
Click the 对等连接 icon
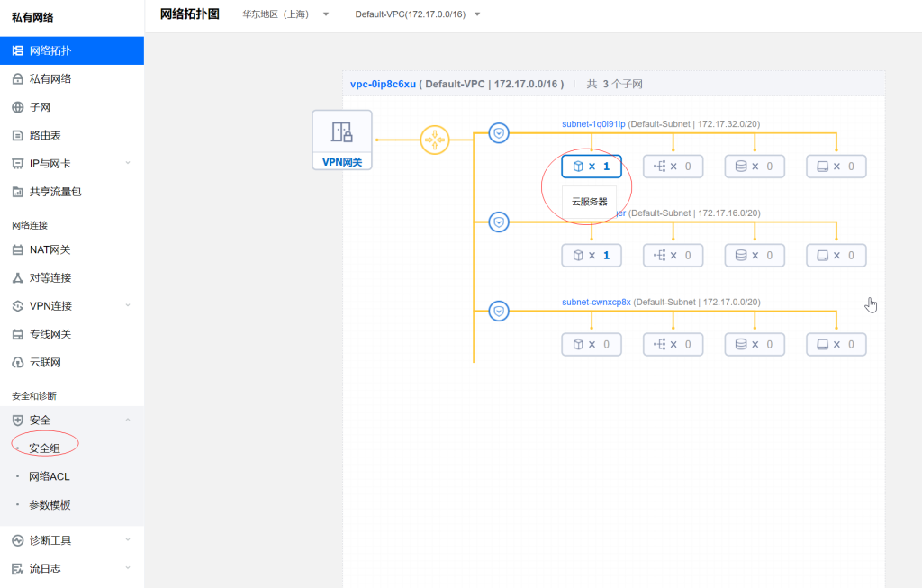[18, 277]
